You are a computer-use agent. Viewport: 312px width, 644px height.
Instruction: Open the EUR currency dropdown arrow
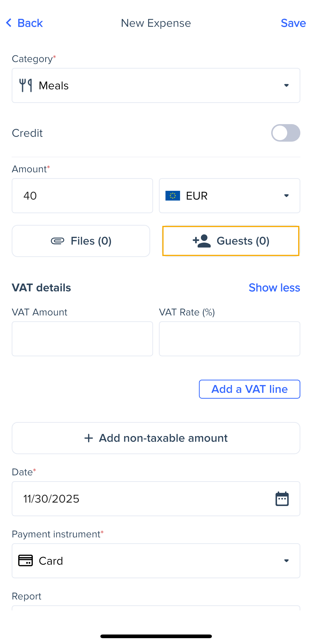[286, 195]
